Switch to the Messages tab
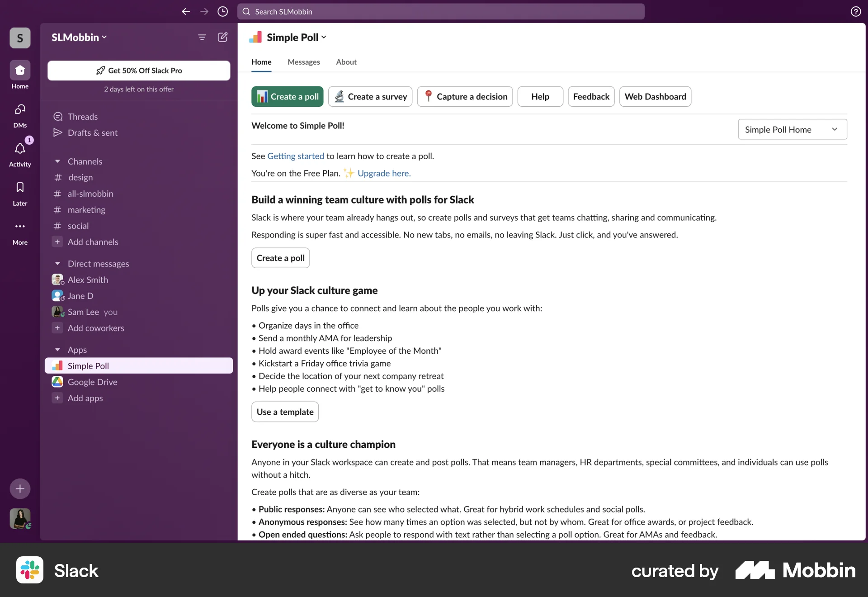This screenshot has height=597, width=868. coord(303,62)
